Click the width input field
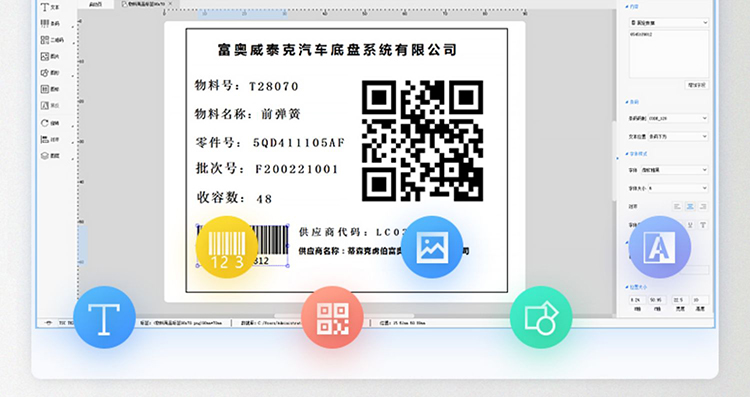 pyautogui.click(x=680, y=300)
